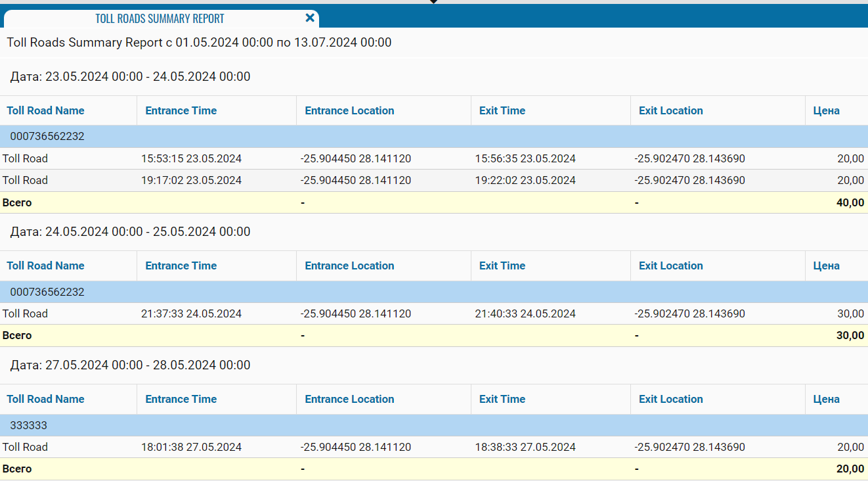Switch to the Toll Roads Summary Report tab

pyautogui.click(x=160, y=18)
